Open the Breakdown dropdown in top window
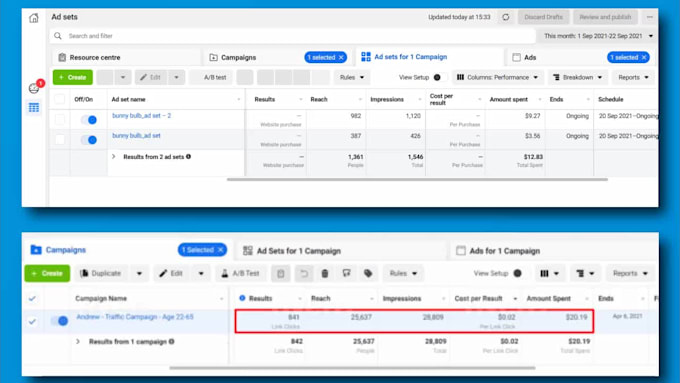This screenshot has width=680, height=383. pos(577,77)
